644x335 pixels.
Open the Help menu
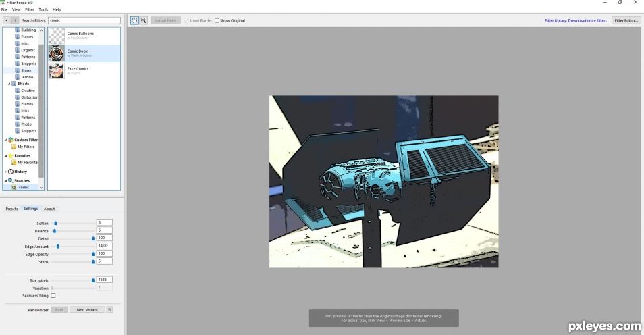(57, 9)
